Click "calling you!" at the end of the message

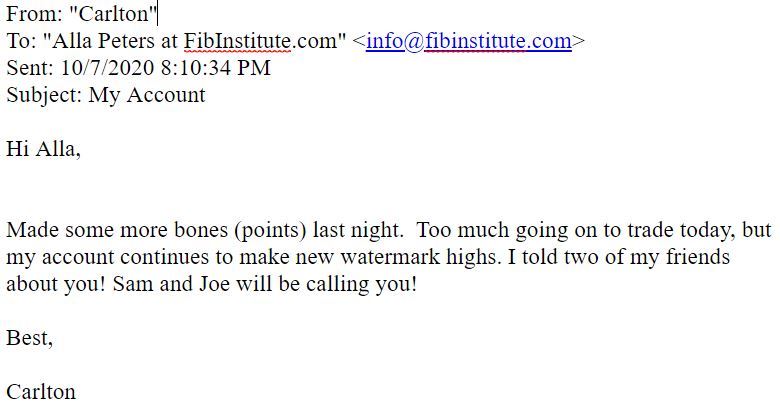pyautogui.click(x=361, y=284)
